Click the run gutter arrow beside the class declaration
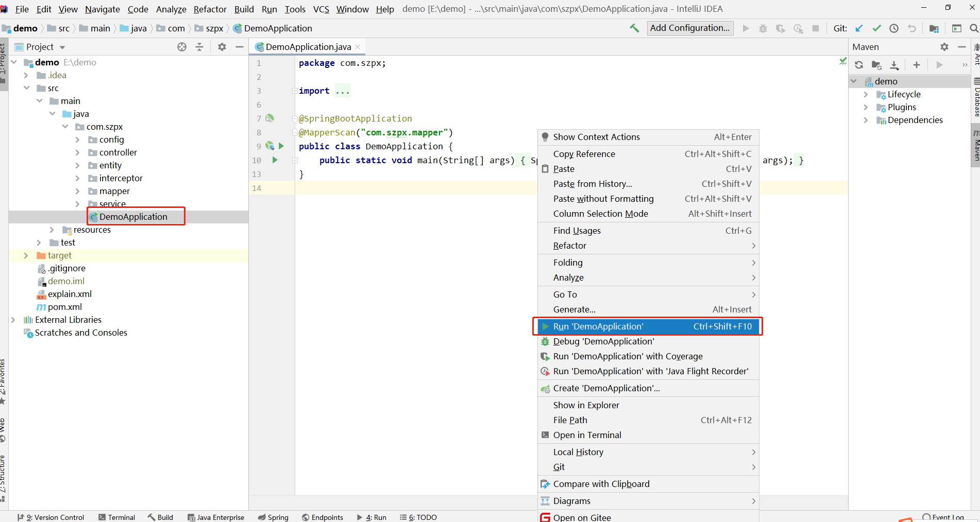Image resolution: width=980 pixels, height=522 pixels. coord(281,146)
